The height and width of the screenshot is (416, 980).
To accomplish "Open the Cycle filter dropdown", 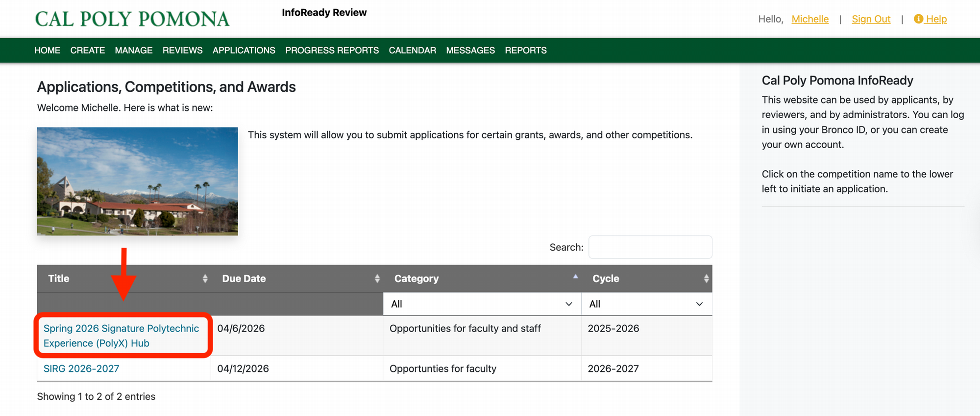I will pyautogui.click(x=646, y=304).
